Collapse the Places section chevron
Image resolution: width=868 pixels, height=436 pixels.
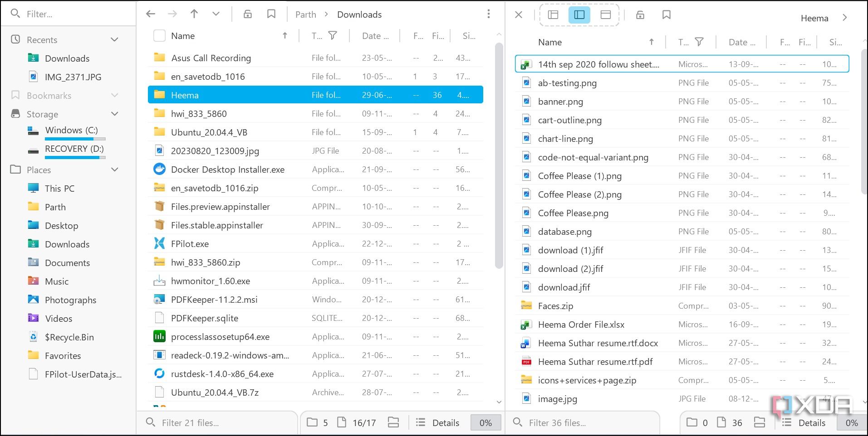tap(115, 170)
